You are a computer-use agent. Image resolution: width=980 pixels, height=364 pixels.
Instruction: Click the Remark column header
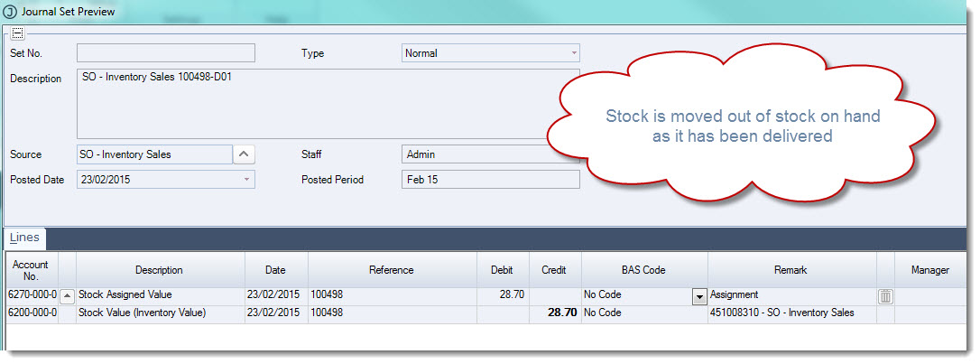[x=791, y=270]
